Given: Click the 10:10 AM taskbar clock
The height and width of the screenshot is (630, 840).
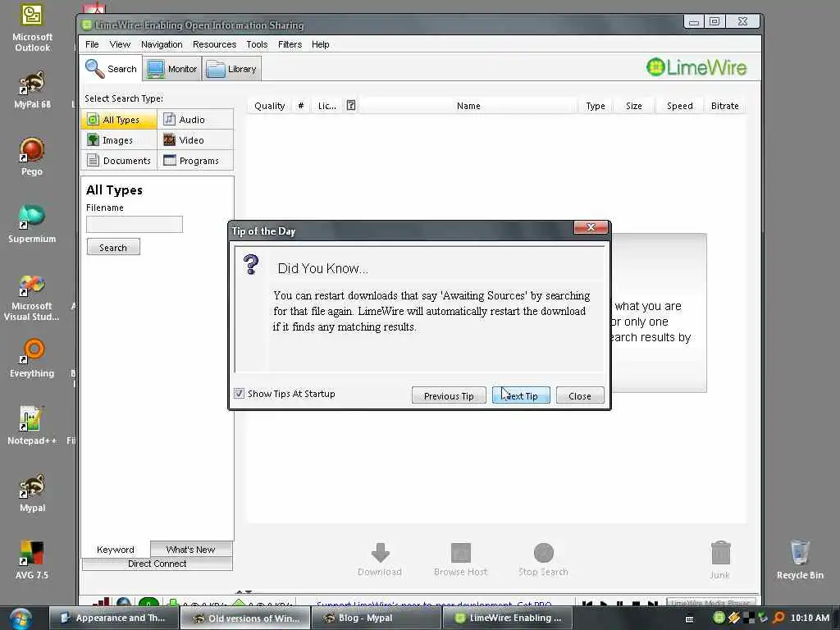Looking at the screenshot, I should (x=810, y=618).
